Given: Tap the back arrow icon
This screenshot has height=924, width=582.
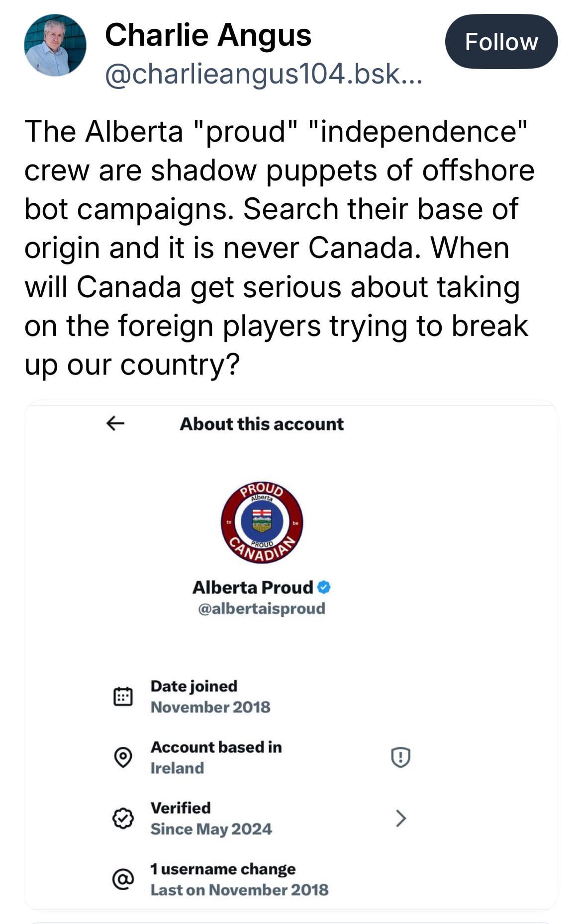Looking at the screenshot, I should point(115,423).
